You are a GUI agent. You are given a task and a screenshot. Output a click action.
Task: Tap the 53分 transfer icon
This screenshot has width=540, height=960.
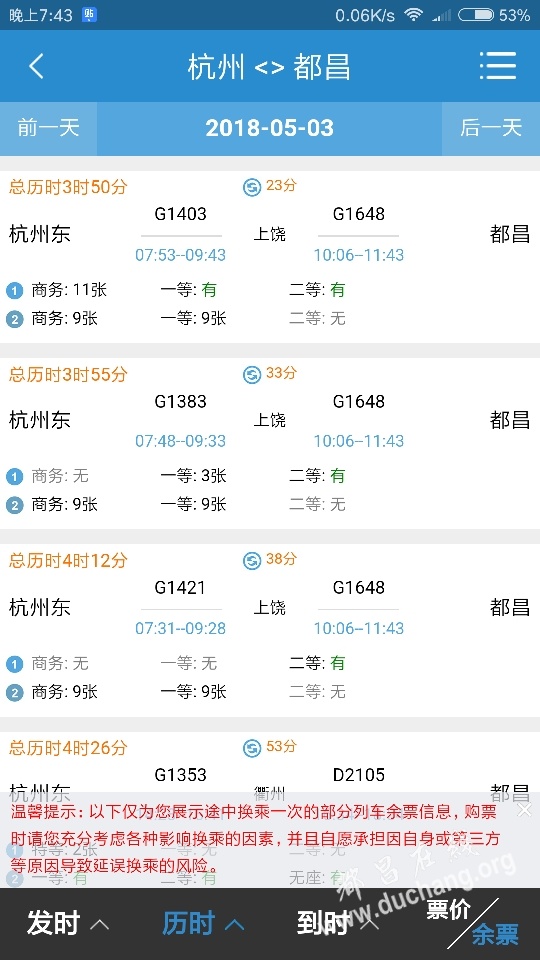click(x=252, y=748)
